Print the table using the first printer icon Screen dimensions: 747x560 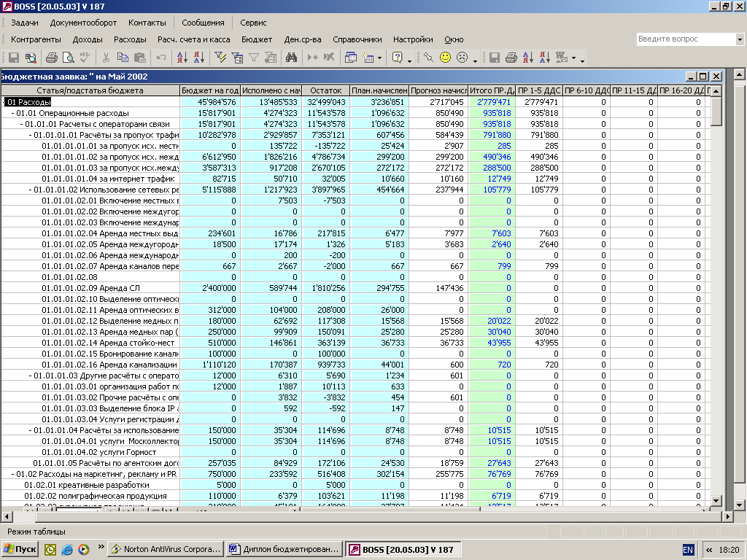tap(51, 58)
